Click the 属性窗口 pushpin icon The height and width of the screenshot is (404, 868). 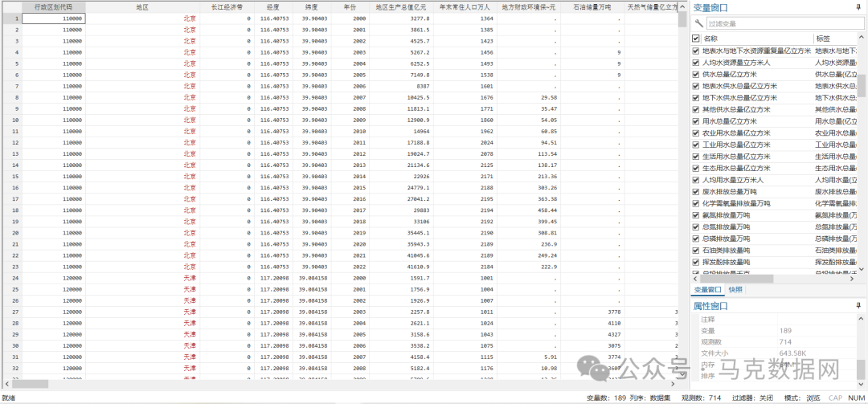click(x=858, y=306)
